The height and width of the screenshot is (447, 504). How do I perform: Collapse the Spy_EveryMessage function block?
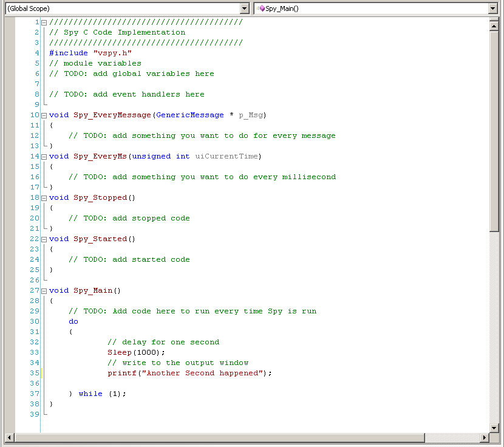pyautogui.click(x=44, y=115)
